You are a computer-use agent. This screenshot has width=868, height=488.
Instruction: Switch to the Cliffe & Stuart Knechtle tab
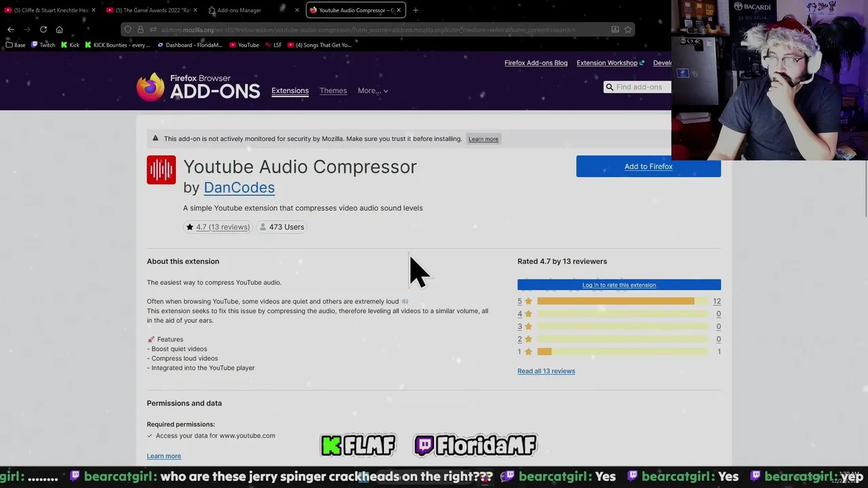[51, 10]
